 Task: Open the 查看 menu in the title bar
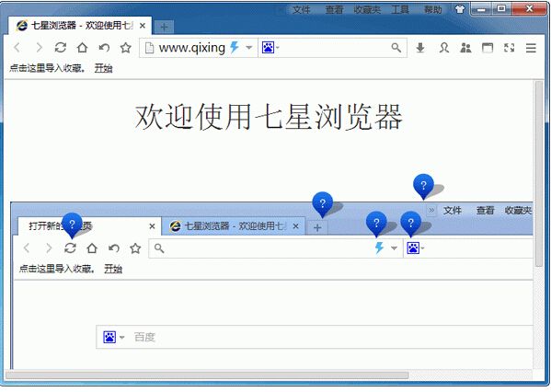coord(334,9)
